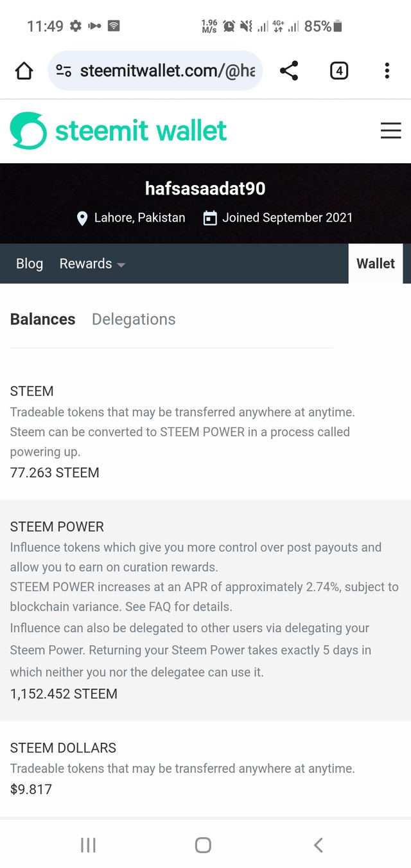Viewport: 411px width, 868px height.
Task: Select the Balances tab
Action: tap(42, 319)
